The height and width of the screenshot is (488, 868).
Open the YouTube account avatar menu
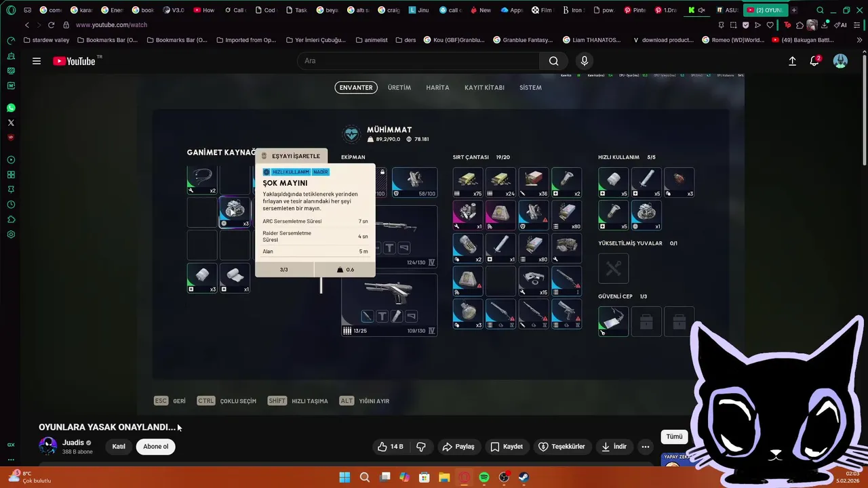click(840, 61)
